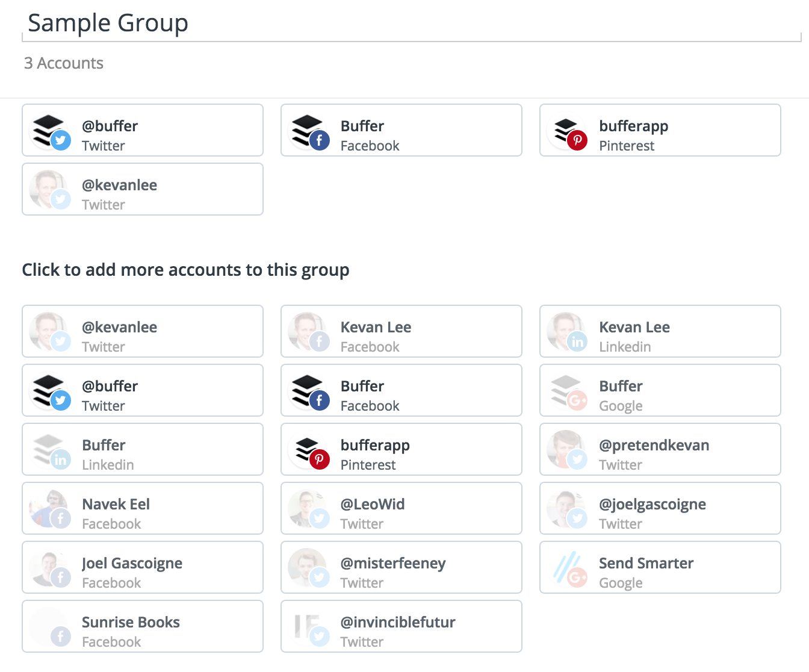The image size is (809, 672).
Task: Add the @misterfeeney Twitter account
Action: pos(401,567)
